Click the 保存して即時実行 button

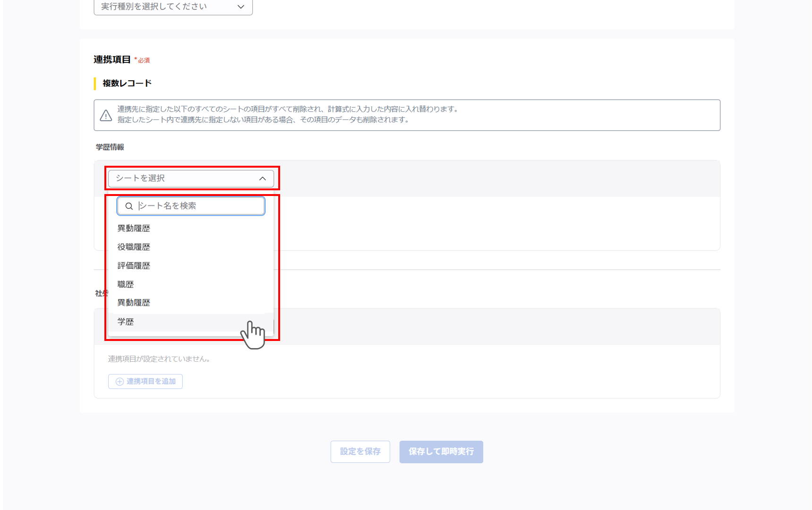[441, 452]
